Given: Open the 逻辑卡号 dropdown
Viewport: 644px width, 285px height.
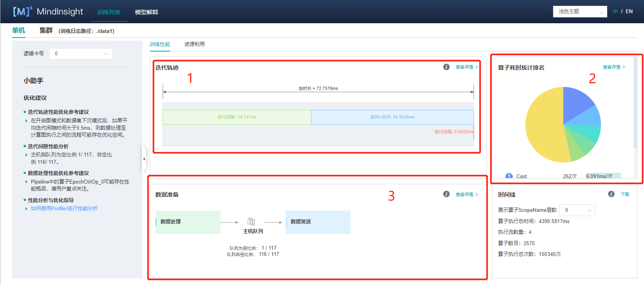Looking at the screenshot, I should pyautogui.click(x=80, y=54).
